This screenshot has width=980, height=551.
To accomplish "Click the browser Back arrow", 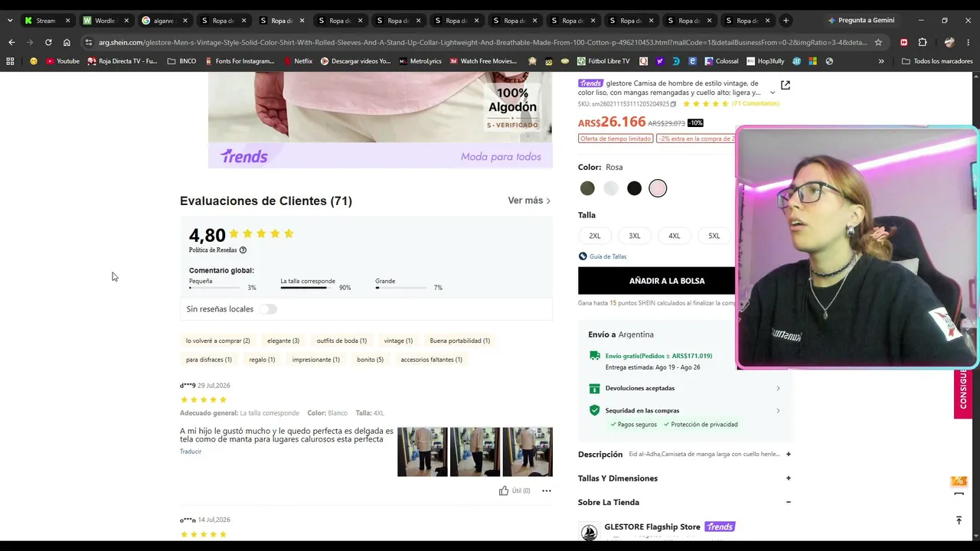I will 11,42.
